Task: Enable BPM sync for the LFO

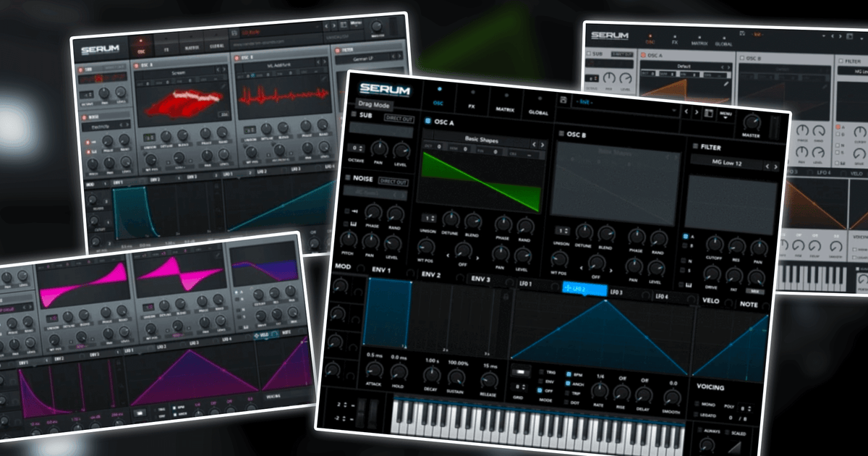Action: pyautogui.click(x=568, y=373)
